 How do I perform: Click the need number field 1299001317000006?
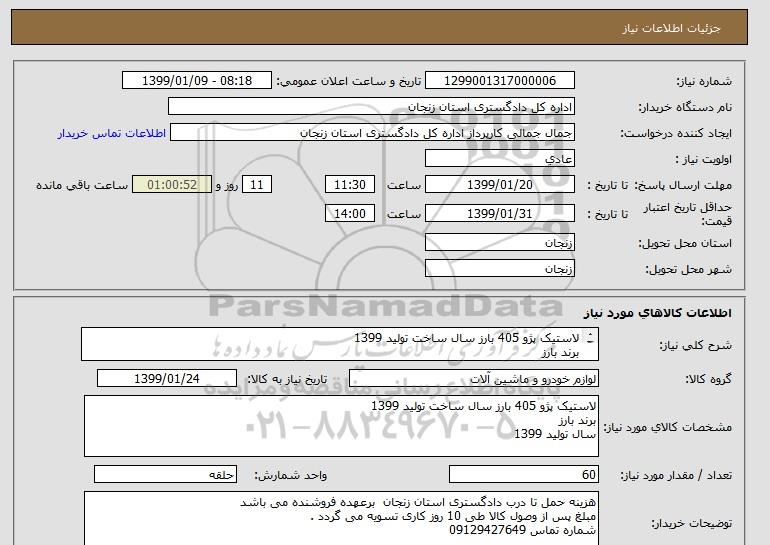point(499,81)
